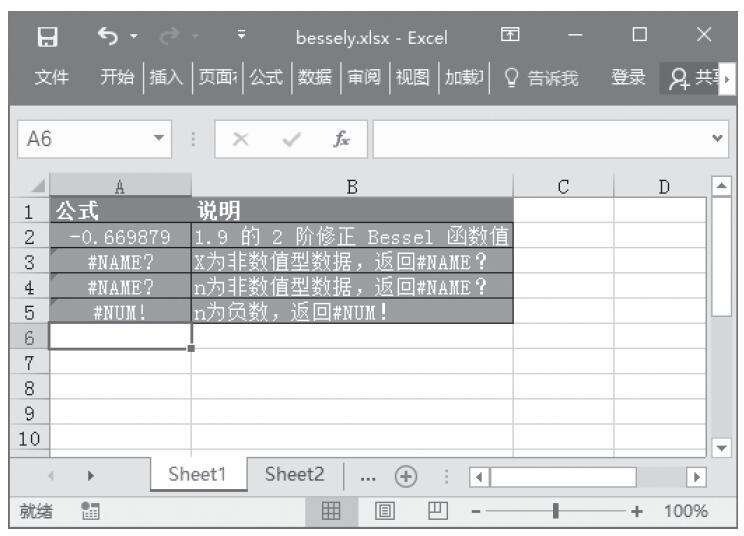Click the 登录 sign-in button
Viewport: 744px width, 536px height.
629,78
